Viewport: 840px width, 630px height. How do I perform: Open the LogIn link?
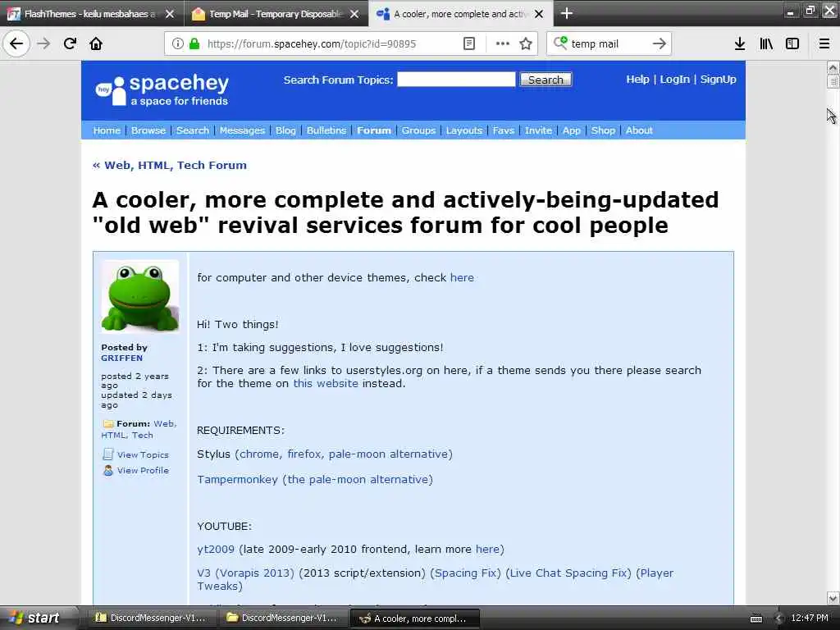[x=674, y=80]
